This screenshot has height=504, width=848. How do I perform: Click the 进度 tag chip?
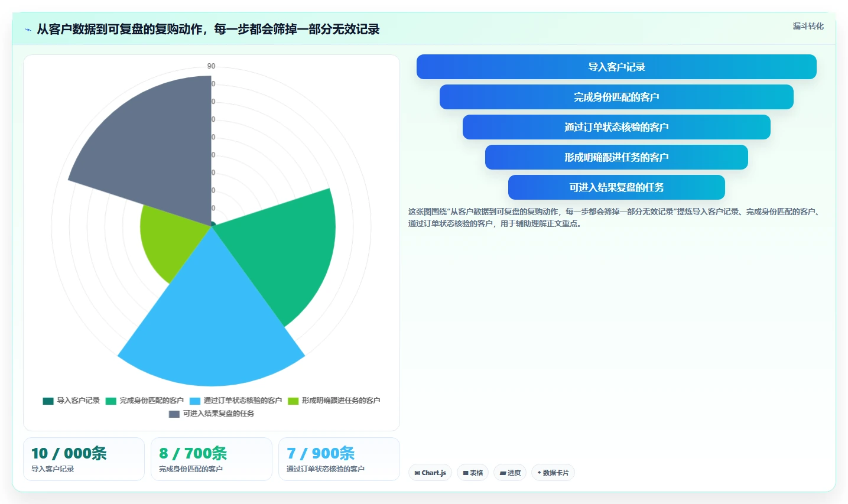pyautogui.click(x=510, y=473)
